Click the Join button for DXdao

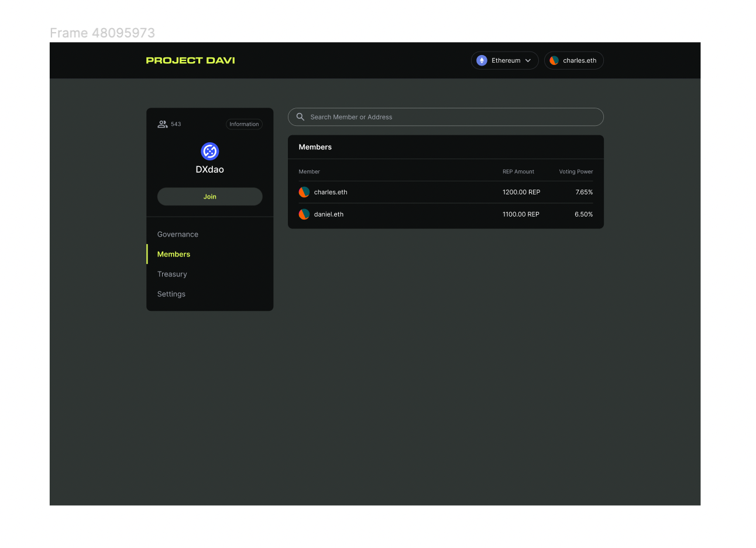coord(209,196)
